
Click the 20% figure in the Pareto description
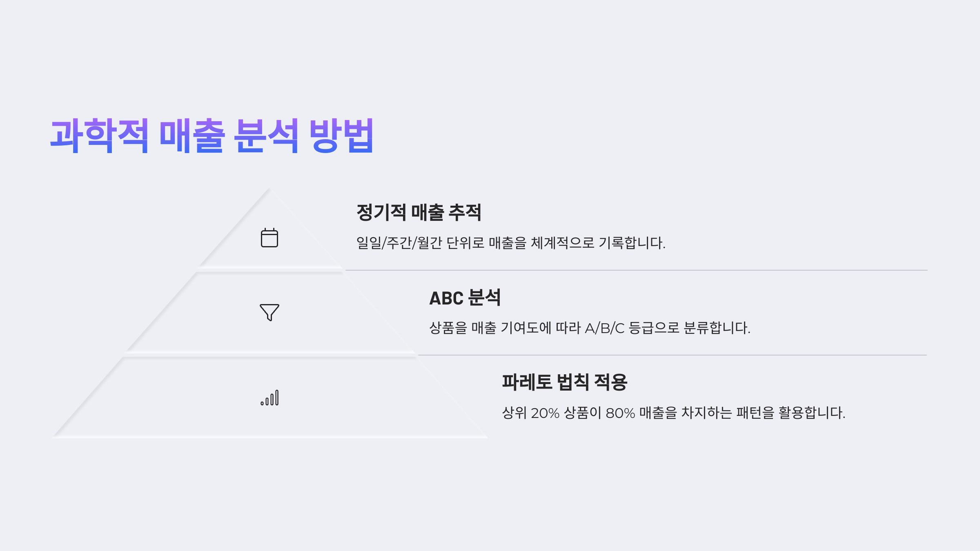point(545,413)
